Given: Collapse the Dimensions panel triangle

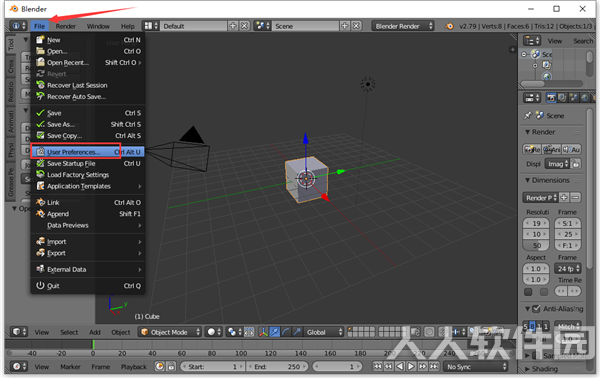Looking at the screenshot, I should point(528,180).
